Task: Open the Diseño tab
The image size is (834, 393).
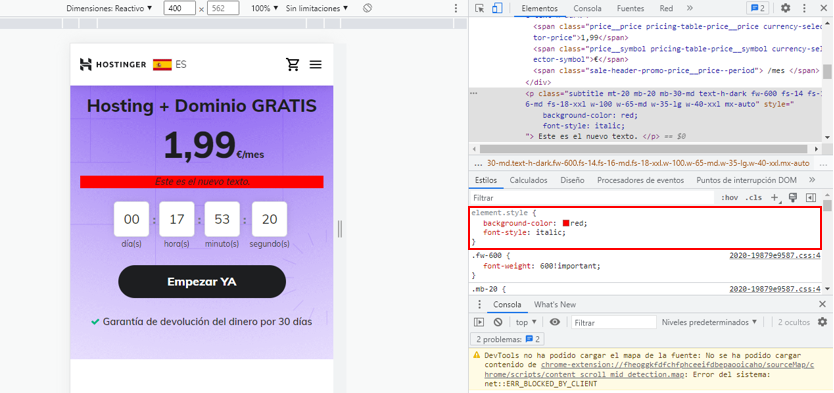Action: 572,180
